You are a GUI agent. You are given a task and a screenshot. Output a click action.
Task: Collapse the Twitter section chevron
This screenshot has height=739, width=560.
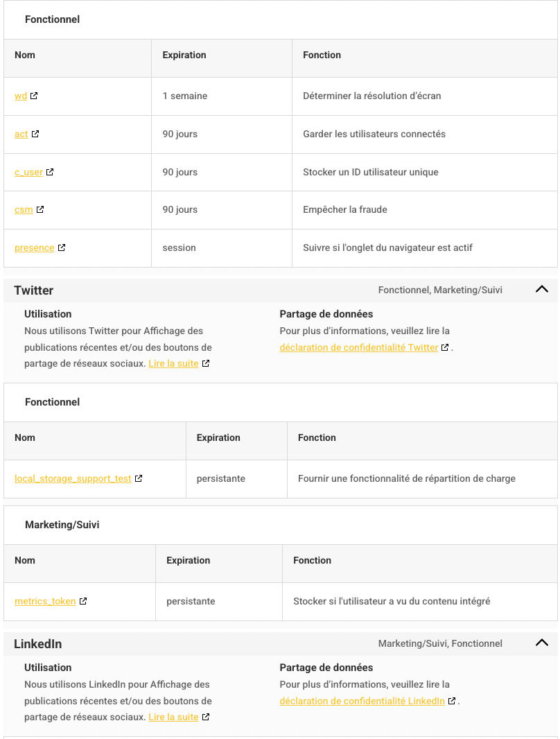click(542, 290)
